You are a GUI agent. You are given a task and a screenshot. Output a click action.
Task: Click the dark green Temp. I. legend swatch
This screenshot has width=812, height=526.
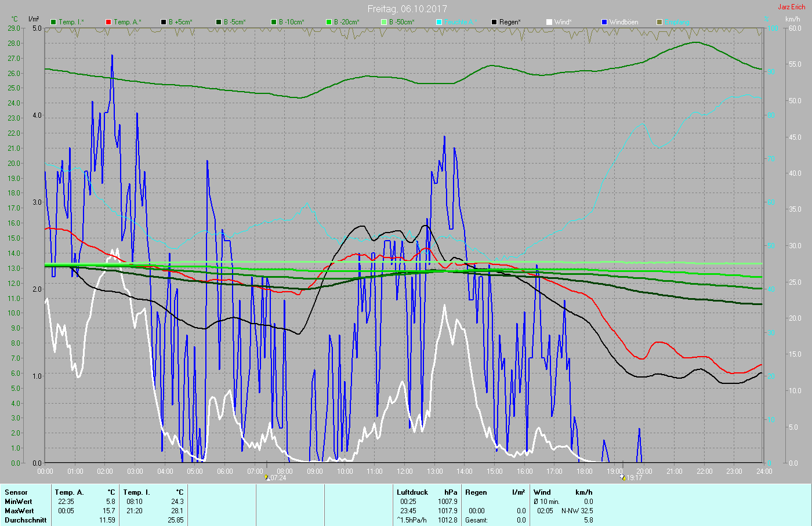coord(53,22)
